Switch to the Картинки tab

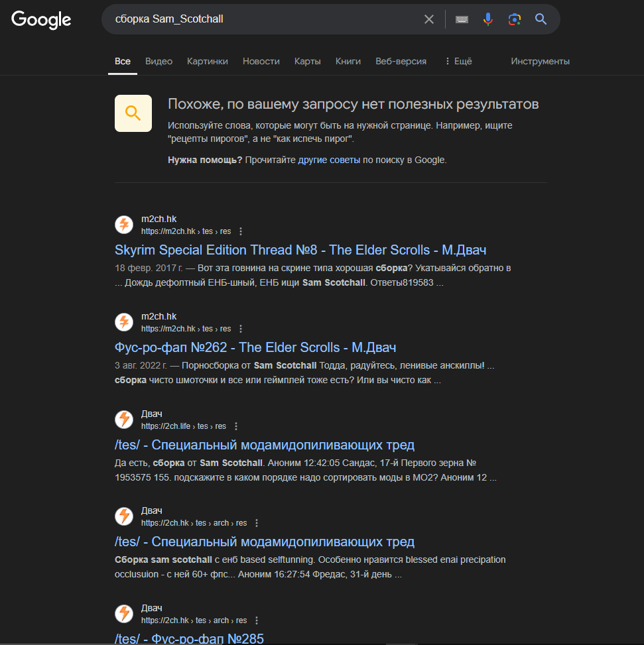point(208,61)
